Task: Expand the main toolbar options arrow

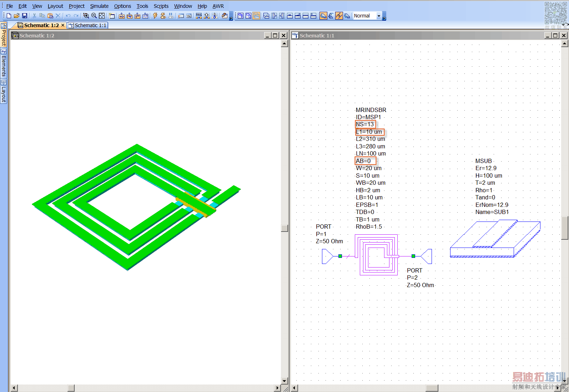Action: pyautogui.click(x=231, y=18)
